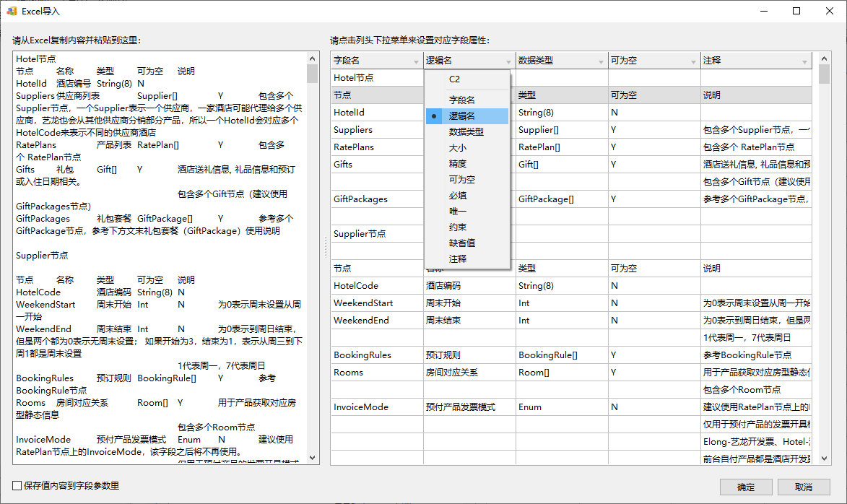Choose 数据类型 from the dropdown menu
The image size is (847, 504).
467,132
